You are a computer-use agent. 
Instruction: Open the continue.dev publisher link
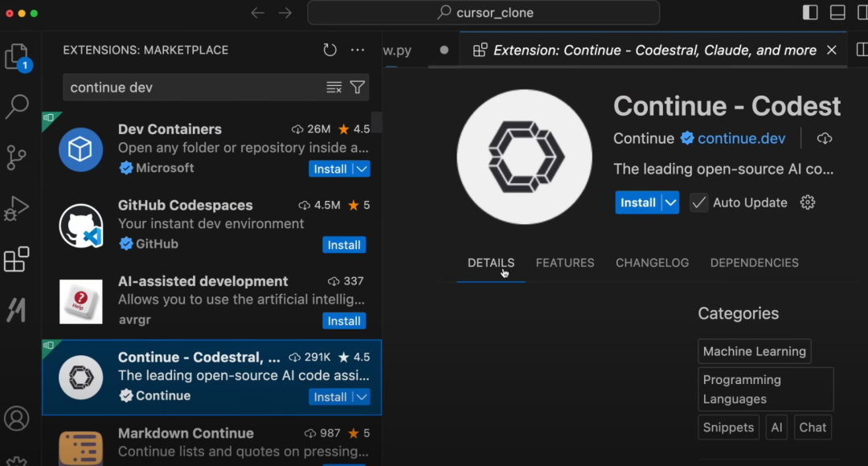click(741, 138)
